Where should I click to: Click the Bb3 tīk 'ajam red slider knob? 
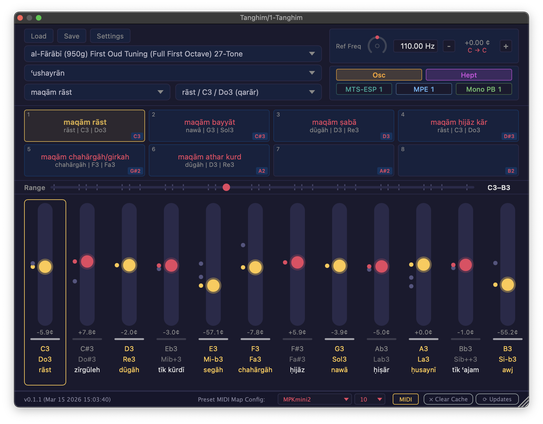pos(465,265)
